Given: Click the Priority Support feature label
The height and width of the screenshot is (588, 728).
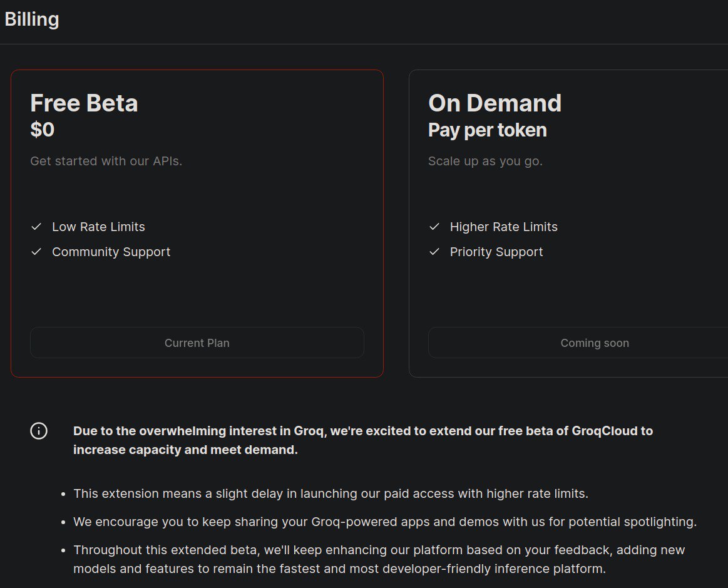Looking at the screenshot, I should click(x=496, y=252).
